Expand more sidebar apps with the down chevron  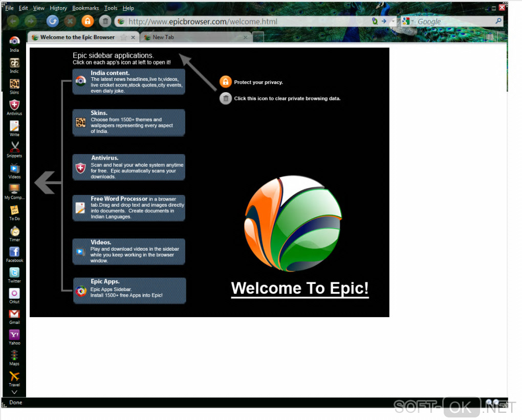tap(14, 392)
